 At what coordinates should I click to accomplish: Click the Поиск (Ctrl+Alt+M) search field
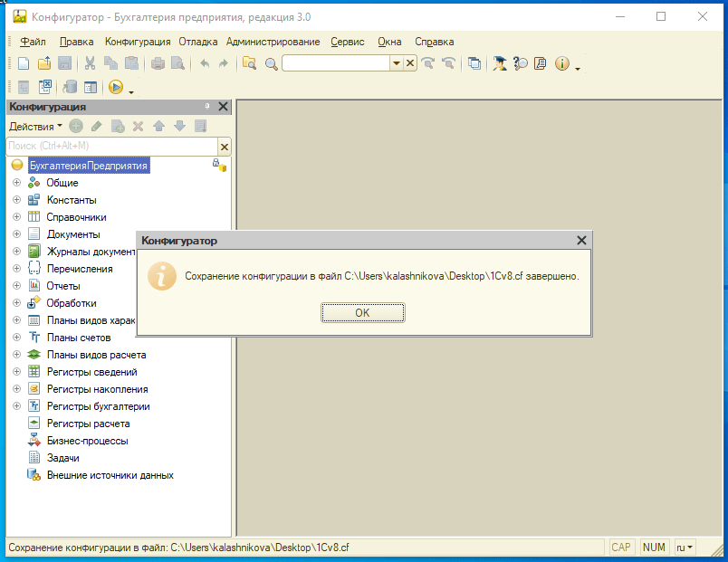point(110,146)
